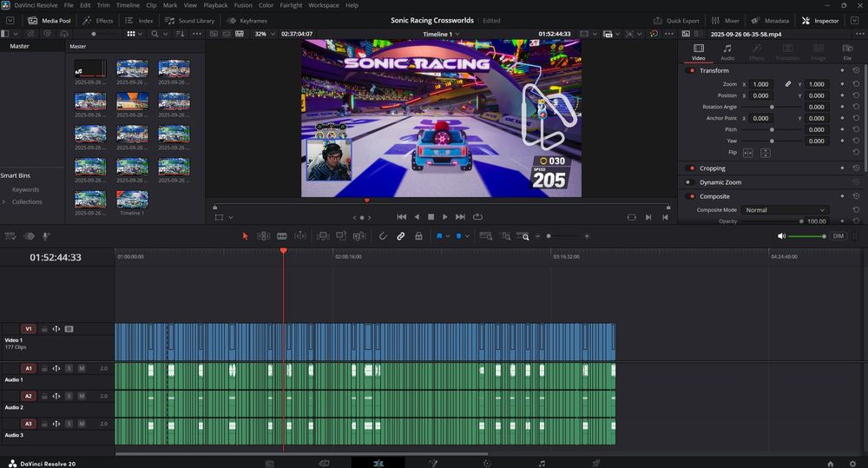This screenshot has height=468, width=868.
Task: Switch to the Audio inspector tab
Action: pos(727,52)
